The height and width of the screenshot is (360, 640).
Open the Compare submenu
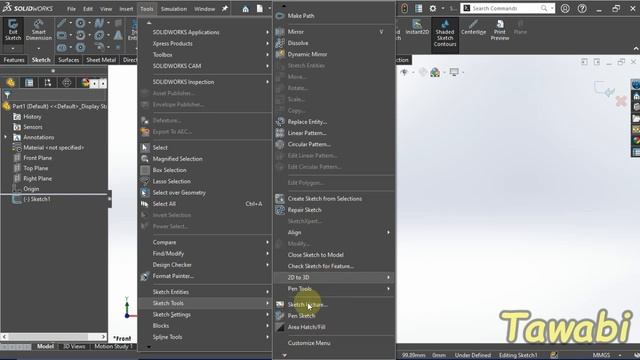[205, 242]
